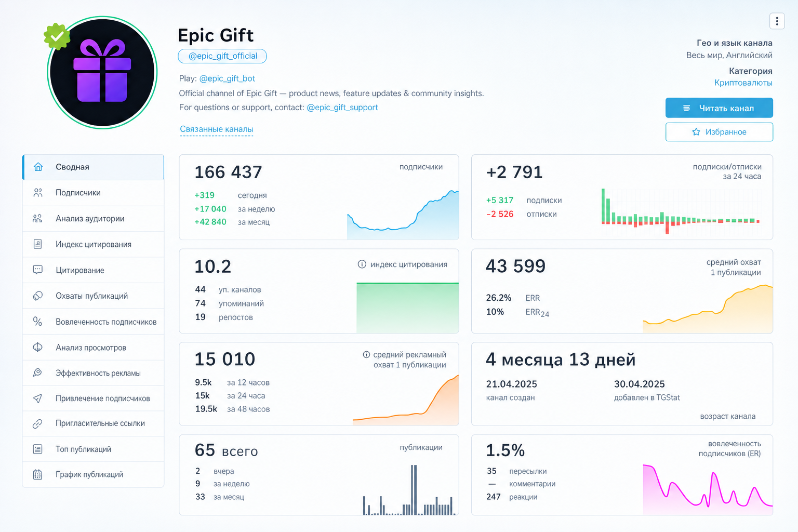
Task: Click the yellow average reach chart
Action: 708,309
